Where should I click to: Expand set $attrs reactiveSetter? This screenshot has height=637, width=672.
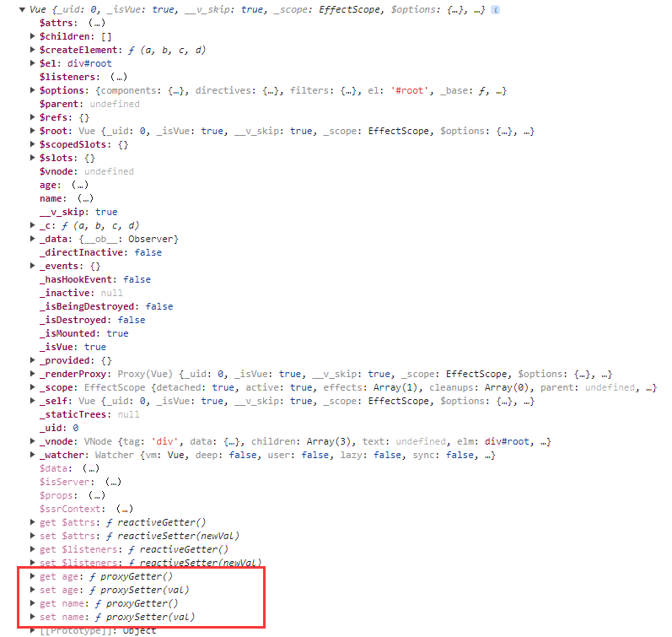tap(32, 536)
